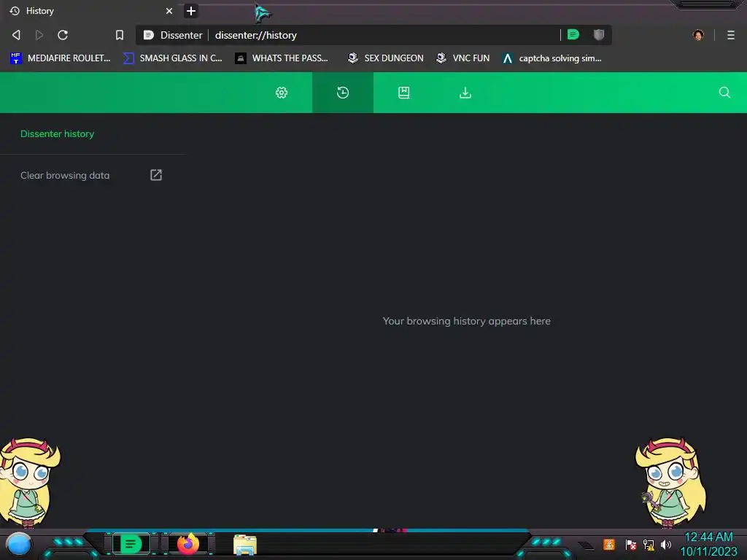The height and width of the screenshot is (560, 747).
Task: Open the SMASH GLASS IN C... bookmark
Action: 172,58
